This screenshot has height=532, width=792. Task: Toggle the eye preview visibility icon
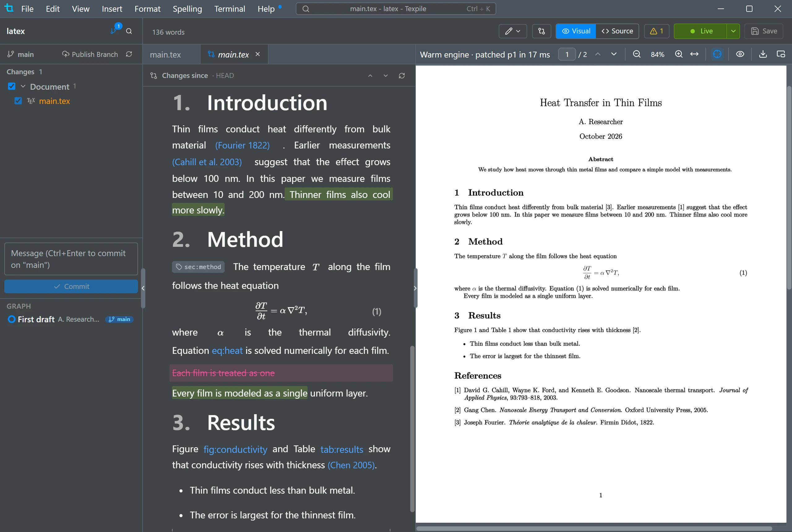(740, 54)
